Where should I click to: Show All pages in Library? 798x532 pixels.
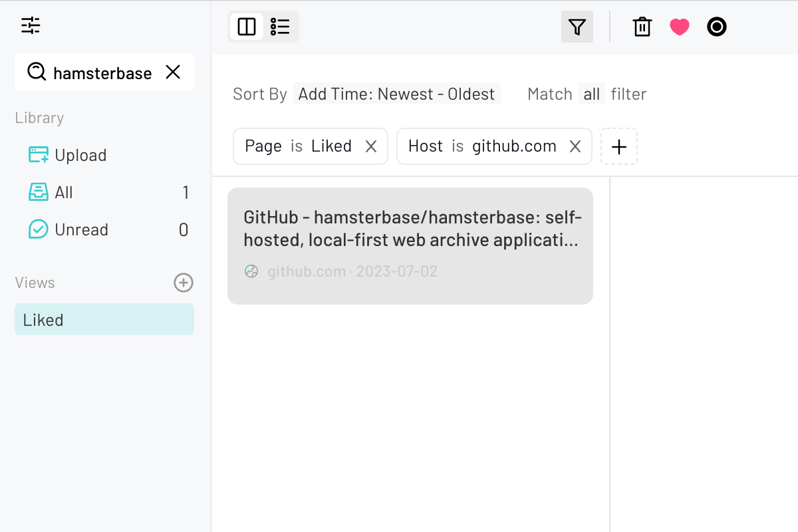click(64, 192)
